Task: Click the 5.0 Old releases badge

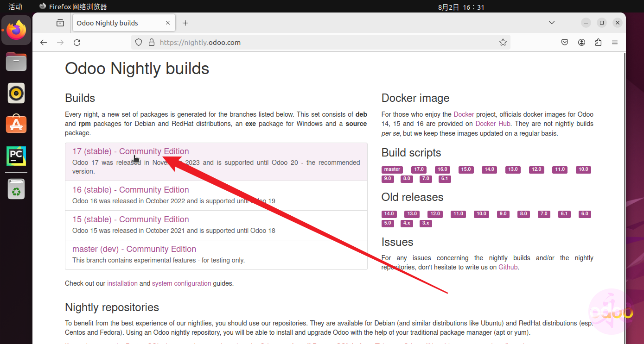Action: (x=388, y=223)
